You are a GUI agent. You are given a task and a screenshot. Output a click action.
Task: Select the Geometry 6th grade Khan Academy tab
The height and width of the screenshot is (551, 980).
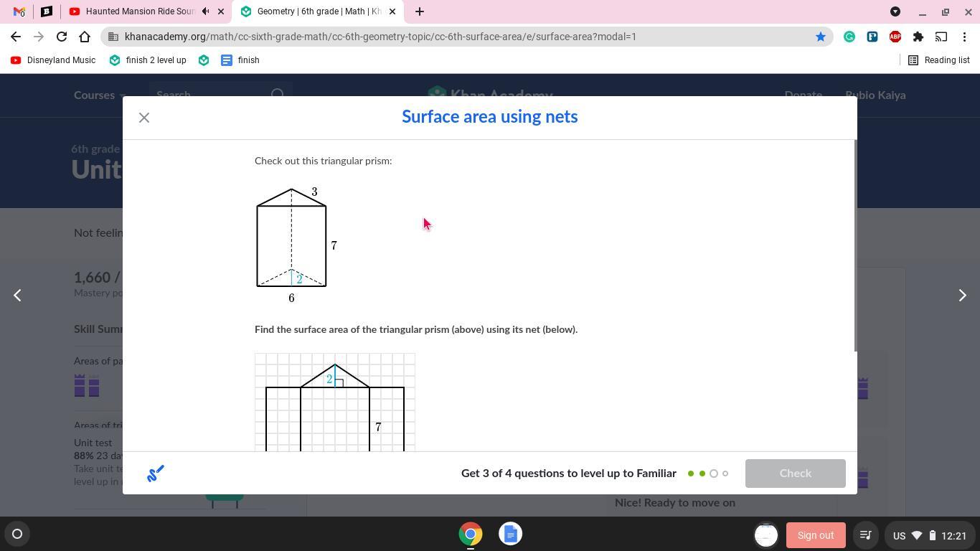[318, 11]
